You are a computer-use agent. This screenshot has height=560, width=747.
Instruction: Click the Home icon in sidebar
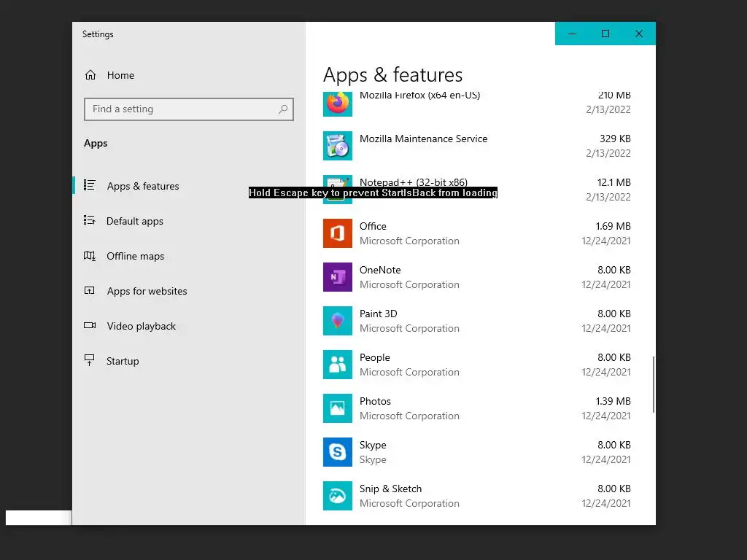90,75
